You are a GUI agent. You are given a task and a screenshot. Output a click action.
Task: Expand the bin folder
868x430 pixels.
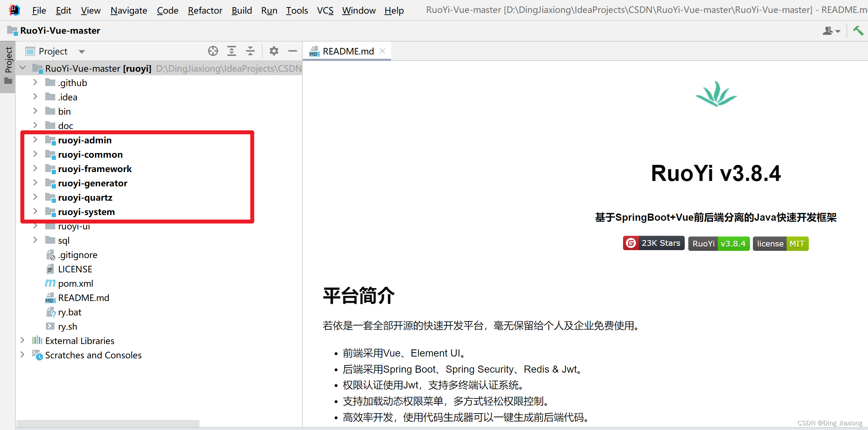coord(35,111)
